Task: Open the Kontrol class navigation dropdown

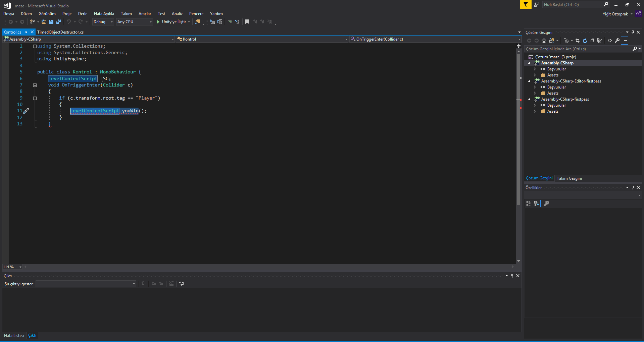Action: click(262, 39)
